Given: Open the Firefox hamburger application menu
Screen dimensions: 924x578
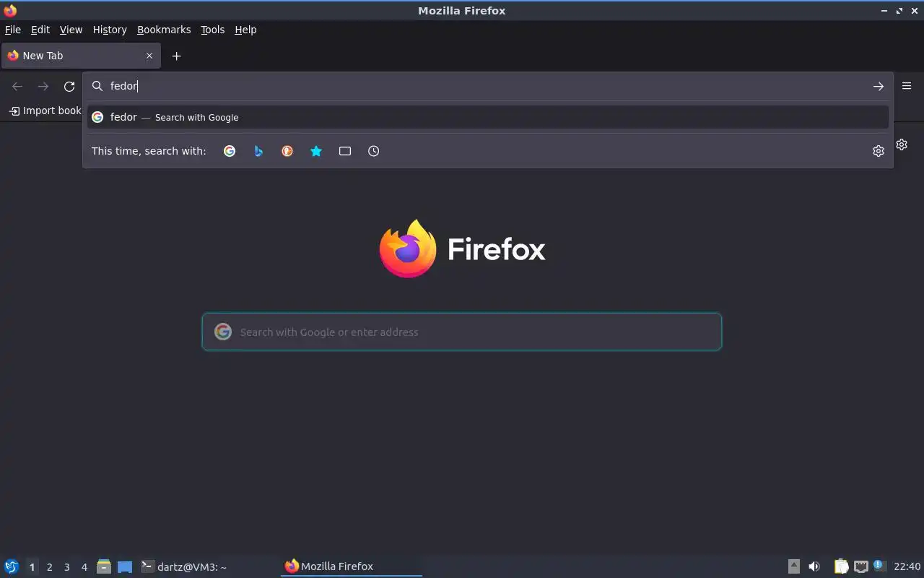Looking at the screenshot, I should pyautogui.click(x=907, y=86).
